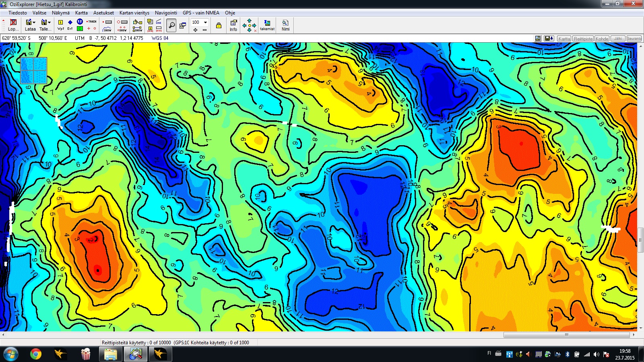The image size is (644, 362).
Task: Expand the Lataa load dropdown arrow
Action: [34, 23]
